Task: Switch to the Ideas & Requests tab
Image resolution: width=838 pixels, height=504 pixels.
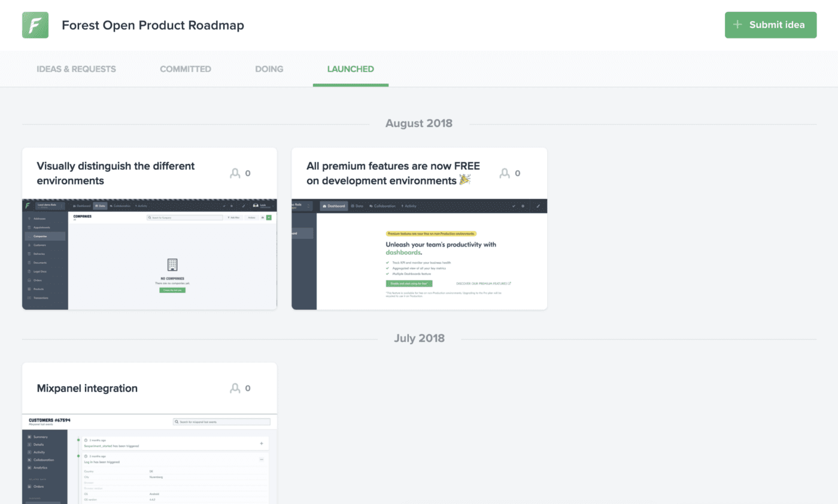Action: click(77, 69)
